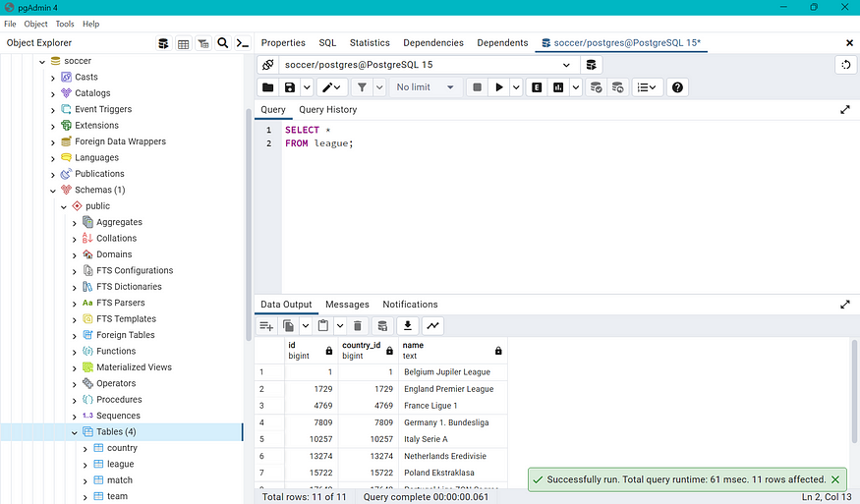Collapse the Schemas (1) tree node

click(x=53, y=191)
